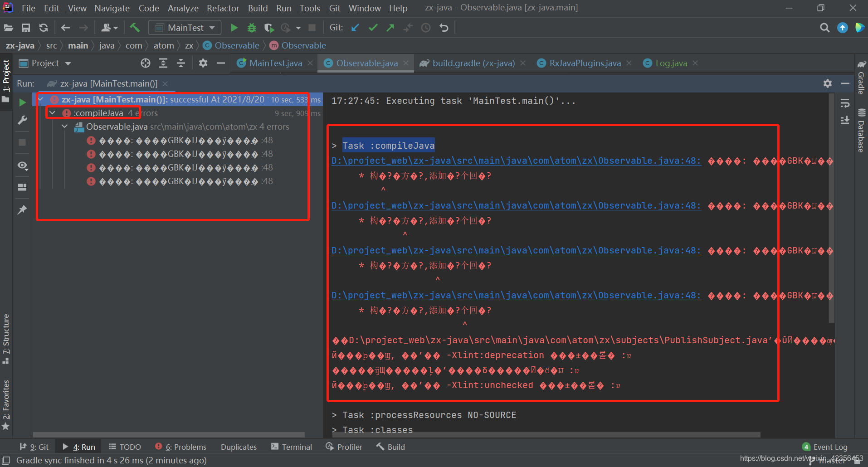The image size is (868, 467).
Task: Open the Refactor menu
Action: point(223,8)
